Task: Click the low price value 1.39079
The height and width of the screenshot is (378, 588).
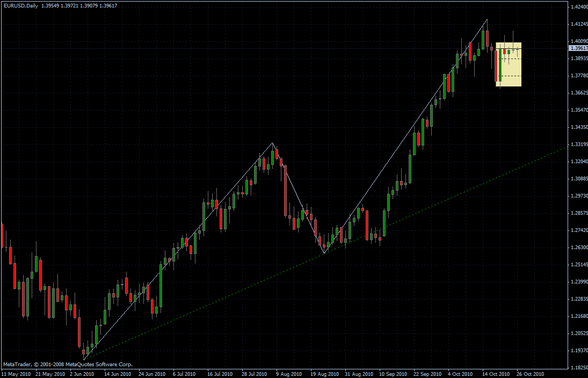Action: (x=89, y=5)
